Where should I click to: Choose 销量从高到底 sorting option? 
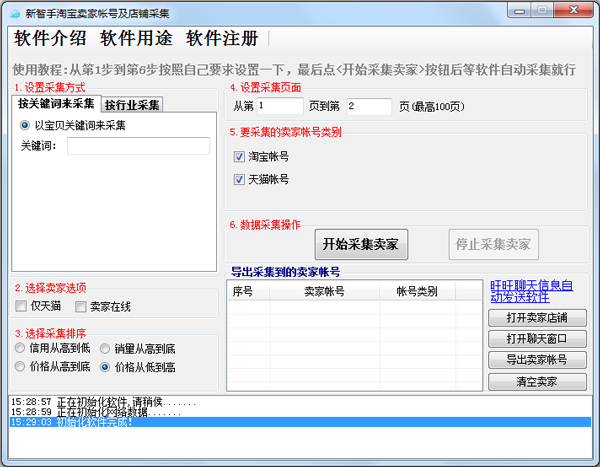tap(105, 348)
